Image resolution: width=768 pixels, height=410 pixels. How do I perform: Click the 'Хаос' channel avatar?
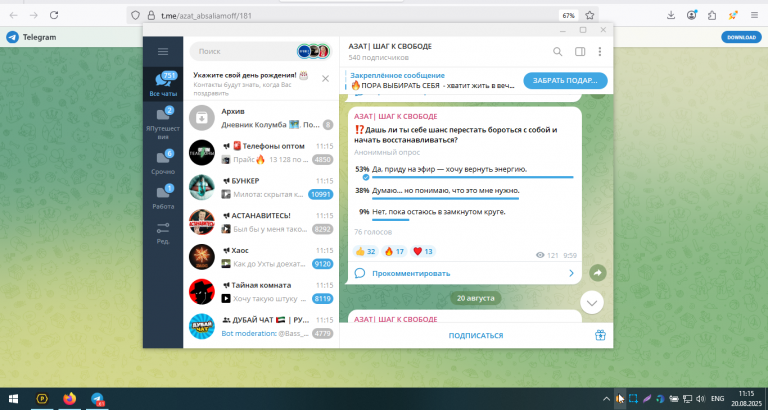click(202, 257)
